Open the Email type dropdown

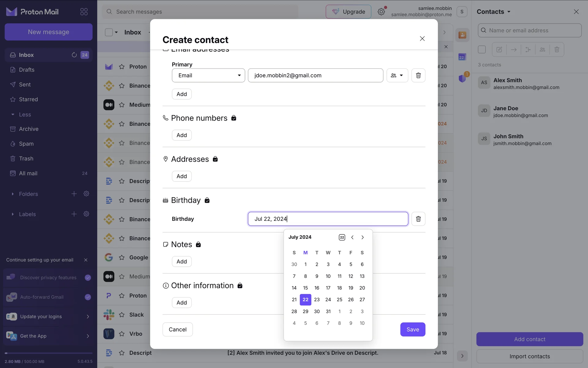point(208,75)
